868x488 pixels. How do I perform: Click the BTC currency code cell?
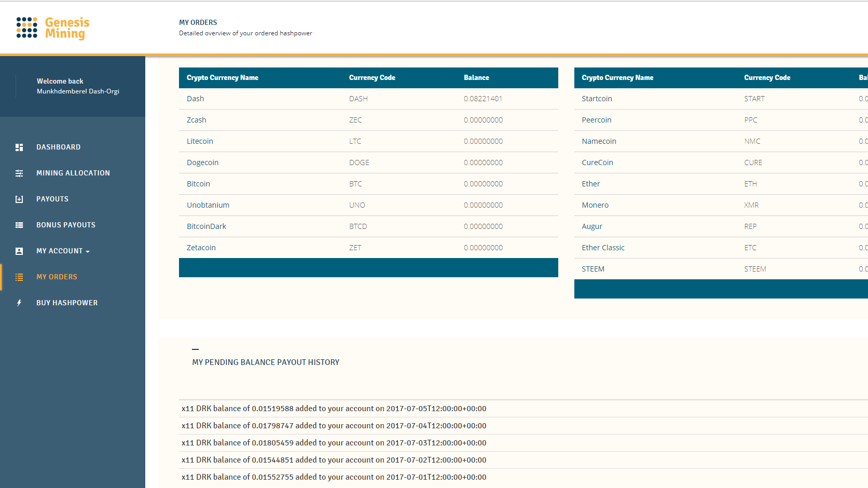pos(355,184)
